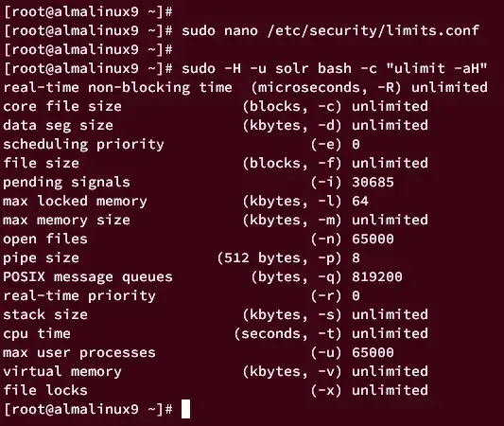
Task: Click the 'ulimit -aH' command text
Action: [437, 68]
